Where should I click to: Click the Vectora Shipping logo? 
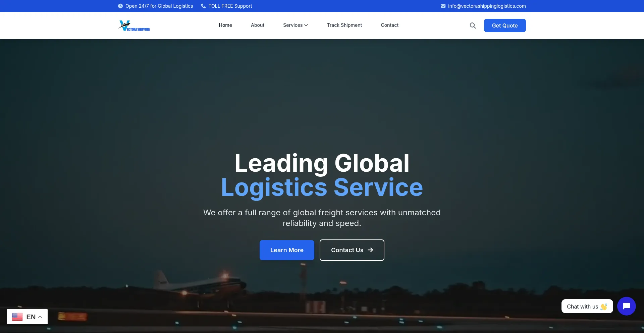pyautogui.click(x=134, y=25)
